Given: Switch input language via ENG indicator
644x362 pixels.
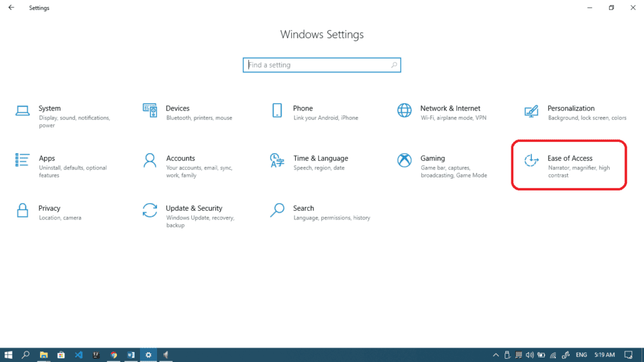Looking at the screenshot, I should click(x=581, y=355).
